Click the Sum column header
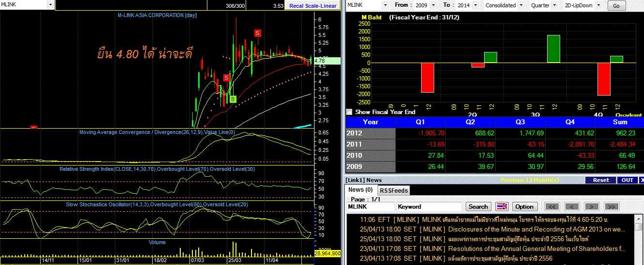644x265 pixels. [x=619, y=122]
